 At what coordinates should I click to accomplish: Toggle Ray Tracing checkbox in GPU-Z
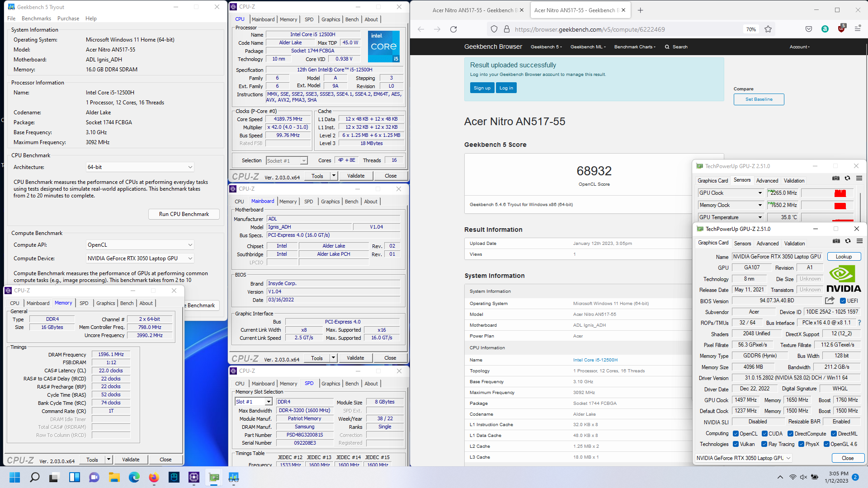[x=764, y=444]
